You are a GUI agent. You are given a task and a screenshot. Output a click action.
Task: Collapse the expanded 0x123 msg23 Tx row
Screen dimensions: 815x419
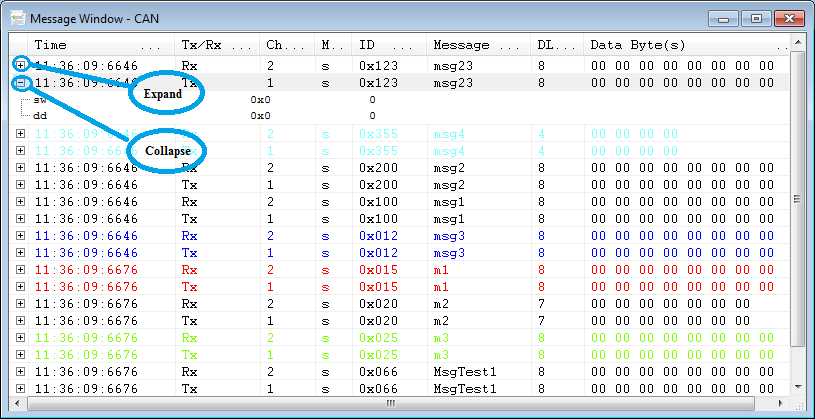click(20, 83)
